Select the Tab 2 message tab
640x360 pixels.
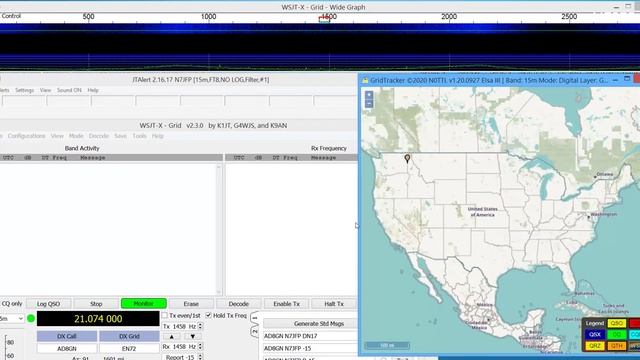(255, 331)
